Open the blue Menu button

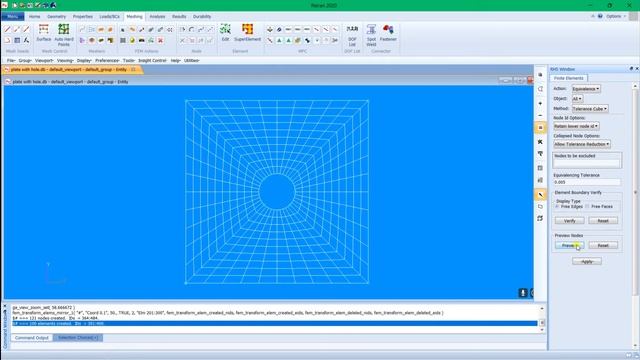click(x=13, y=17)
